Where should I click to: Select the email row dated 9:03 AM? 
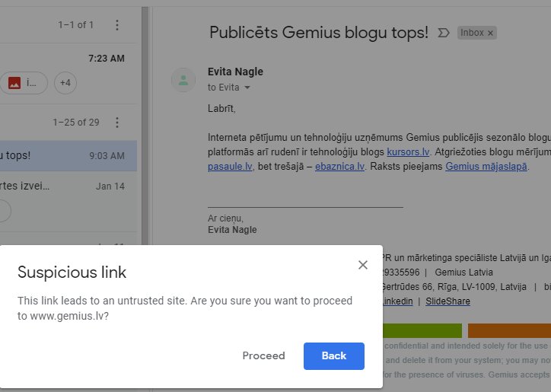68,156
